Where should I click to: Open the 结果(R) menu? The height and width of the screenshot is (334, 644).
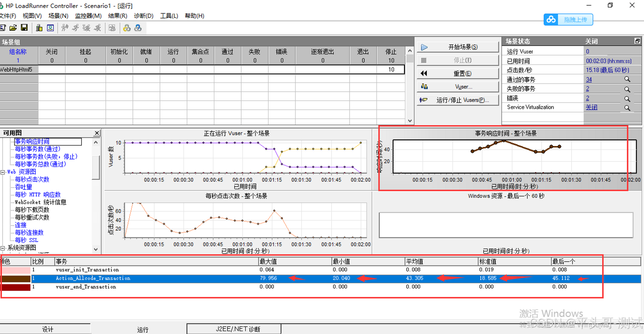(118, 16)
